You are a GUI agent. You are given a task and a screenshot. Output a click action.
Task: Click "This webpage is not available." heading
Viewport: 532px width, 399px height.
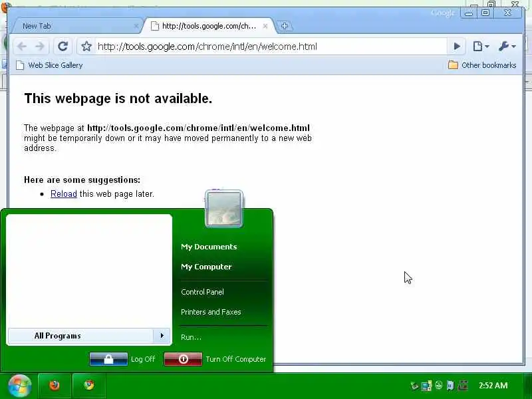(118, 98)
